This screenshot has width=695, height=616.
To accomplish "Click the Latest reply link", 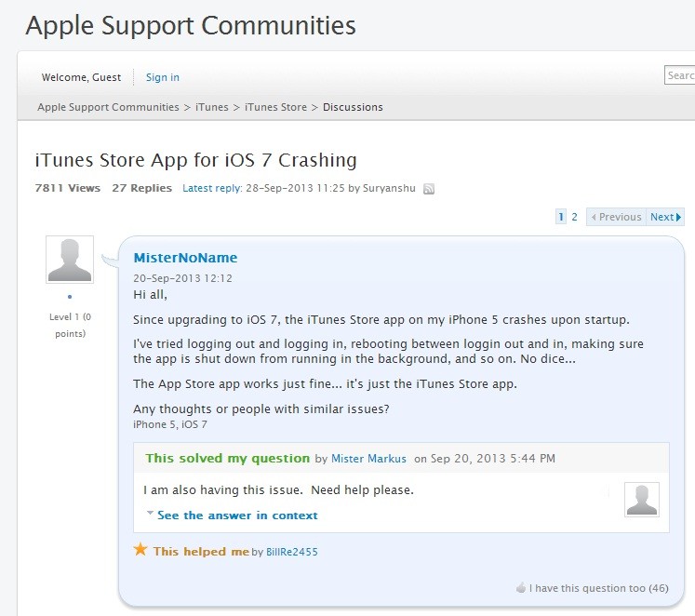I will pyautogui.click(x=212, y=188).
